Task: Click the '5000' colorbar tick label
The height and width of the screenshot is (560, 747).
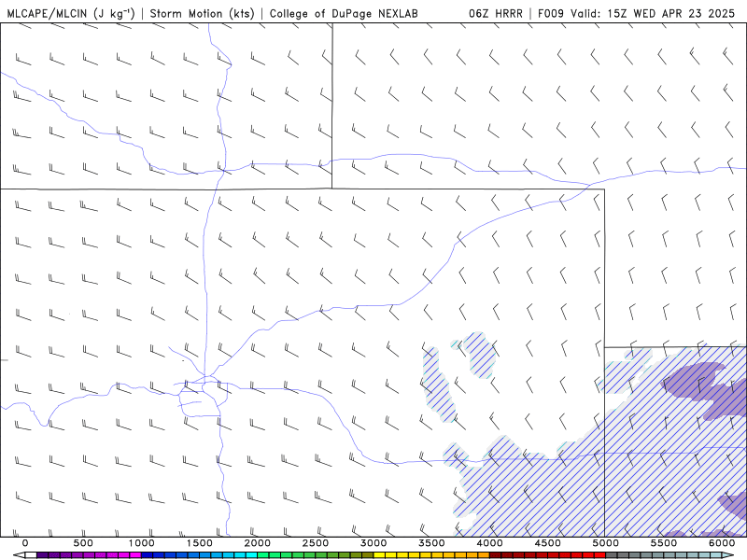Action: 605,543
